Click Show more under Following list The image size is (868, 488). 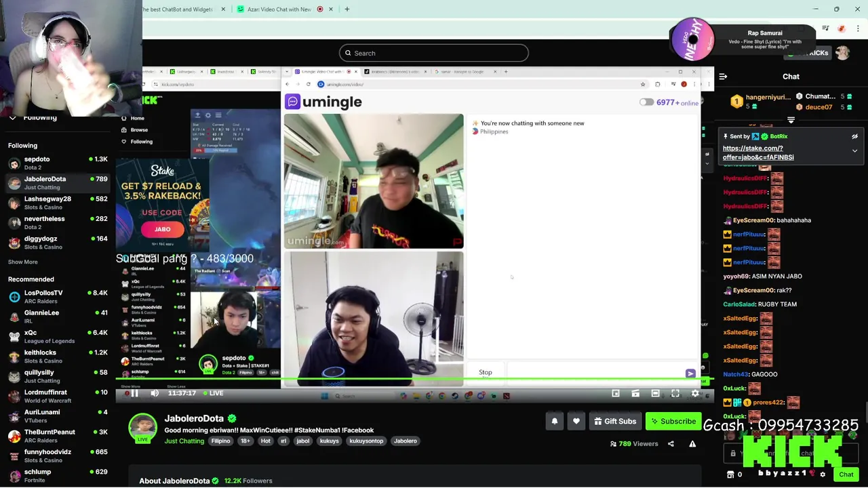click(x=23, y=262)
